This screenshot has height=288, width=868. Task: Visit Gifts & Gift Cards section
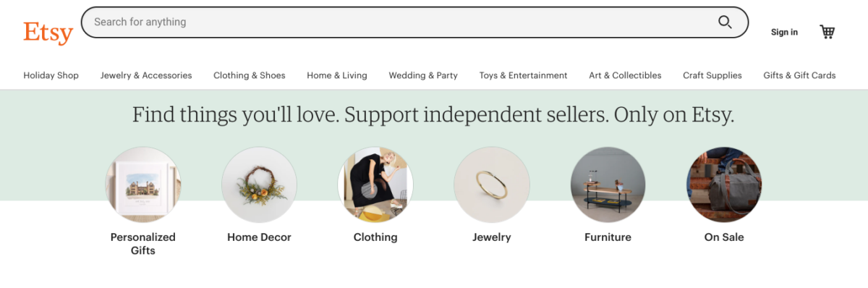coord(799,75)
